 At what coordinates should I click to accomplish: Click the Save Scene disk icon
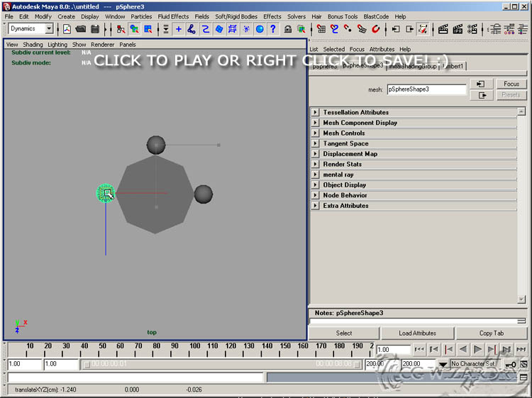94,29
